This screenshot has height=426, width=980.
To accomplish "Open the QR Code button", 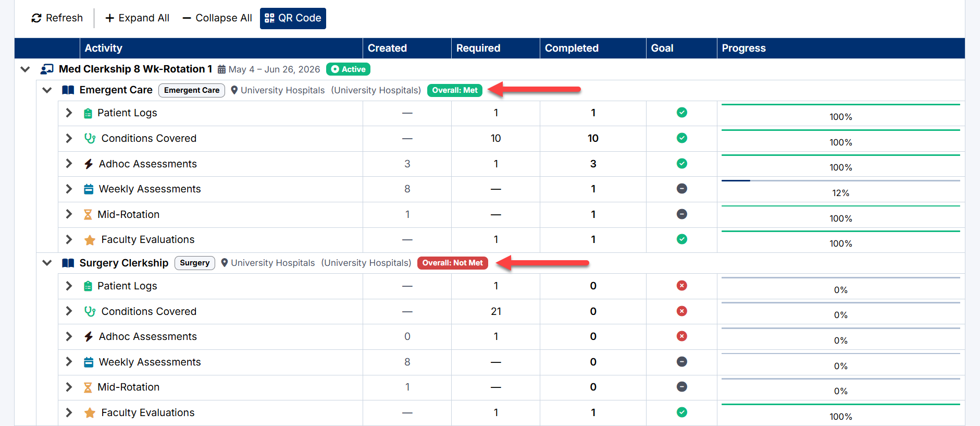I will pos(293,18).
